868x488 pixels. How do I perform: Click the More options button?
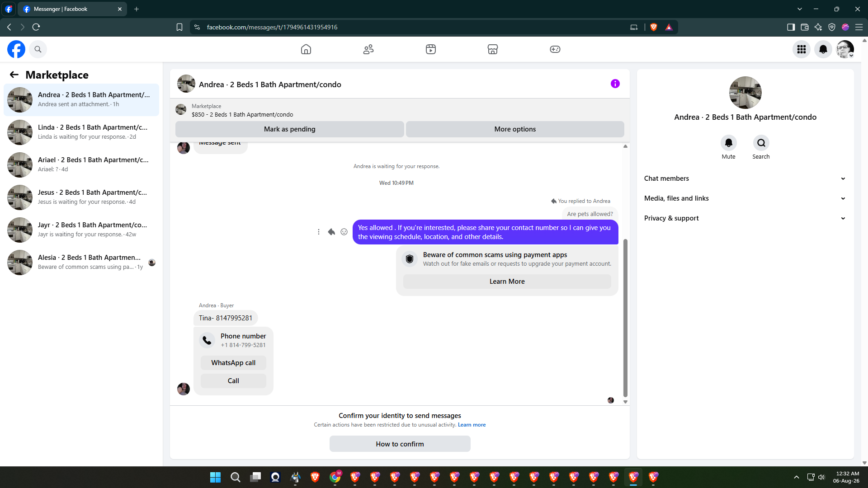coord(515,129)
